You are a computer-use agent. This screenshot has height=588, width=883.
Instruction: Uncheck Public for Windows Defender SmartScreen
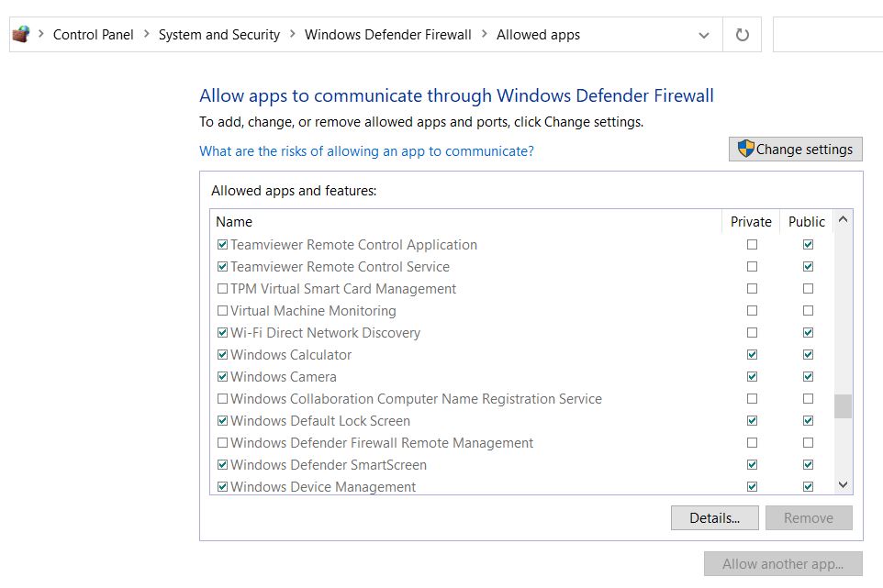tap(808, 465)
